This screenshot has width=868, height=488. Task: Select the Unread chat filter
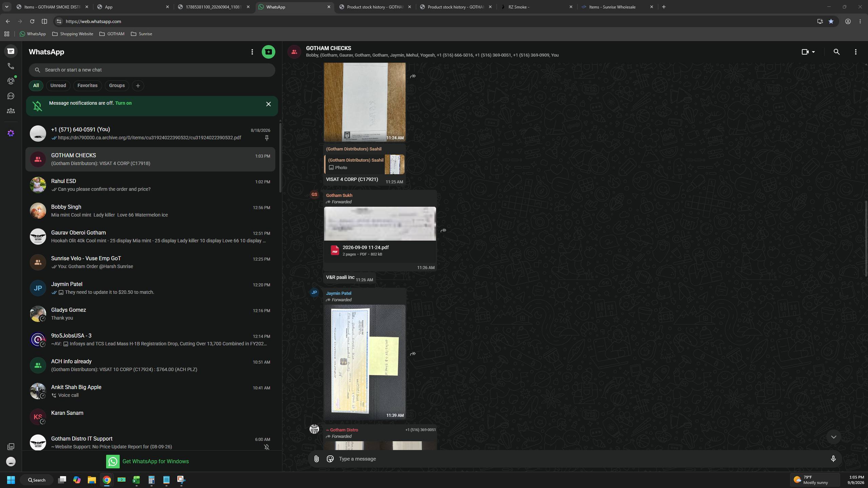pyautogui.click(x=58, y=85)
